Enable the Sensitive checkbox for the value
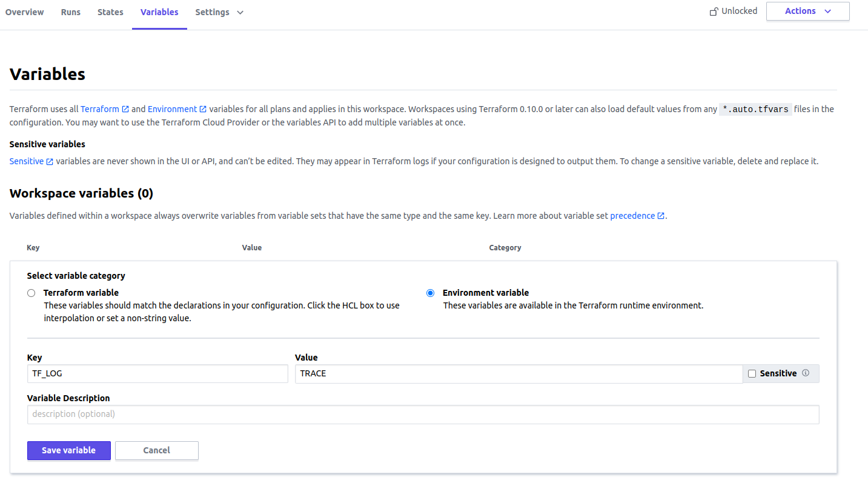The width and height of the screenshot is (868, 480). coord(752,373)
